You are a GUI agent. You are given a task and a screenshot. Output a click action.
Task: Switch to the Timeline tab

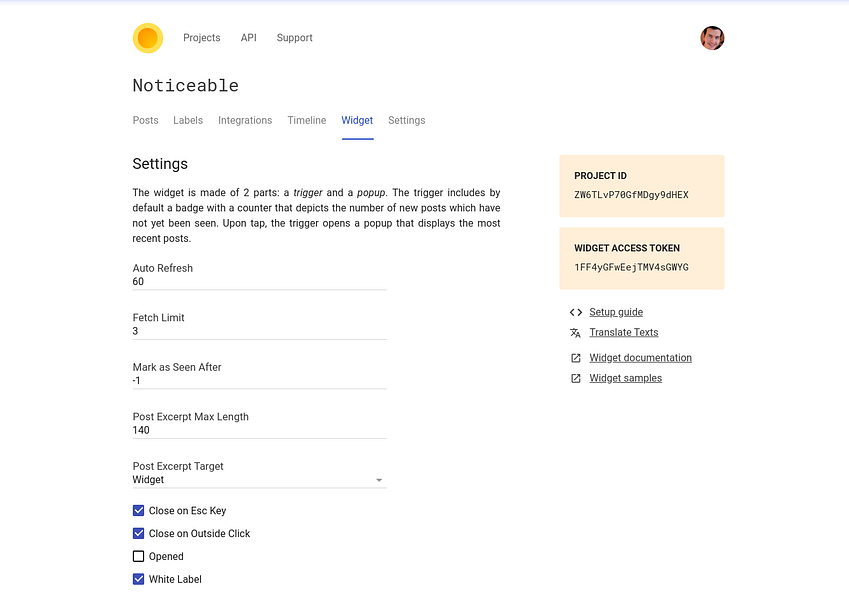tap(307, 120)
